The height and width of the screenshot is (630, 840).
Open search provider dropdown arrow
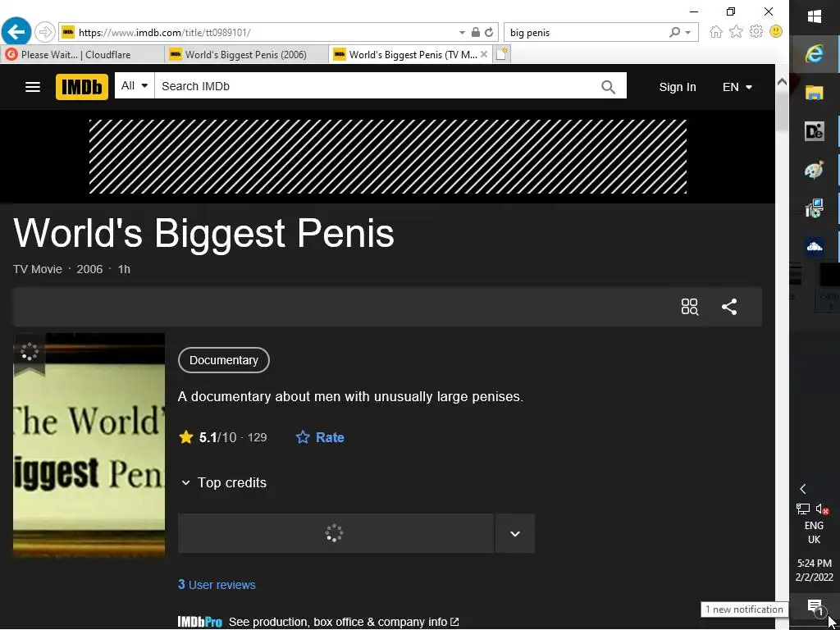point(688,33)
